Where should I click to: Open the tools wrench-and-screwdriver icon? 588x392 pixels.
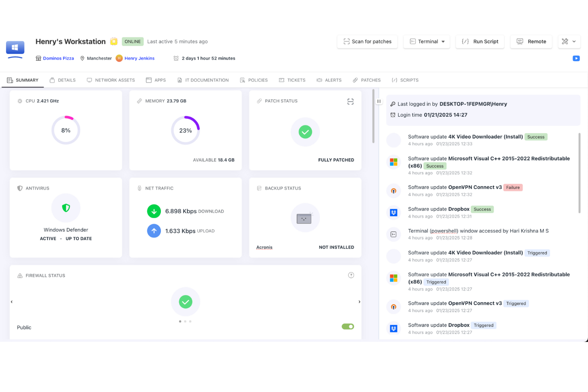(565, 41)
